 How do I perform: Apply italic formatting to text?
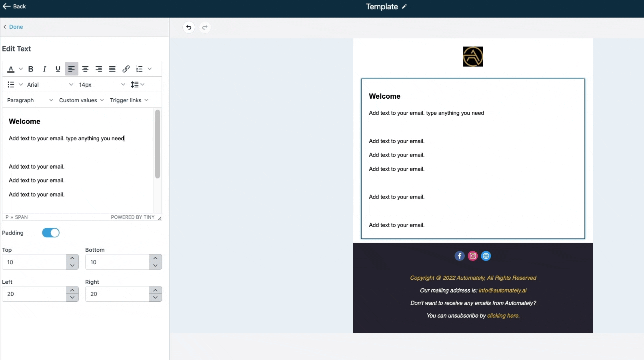click(44, 69)
